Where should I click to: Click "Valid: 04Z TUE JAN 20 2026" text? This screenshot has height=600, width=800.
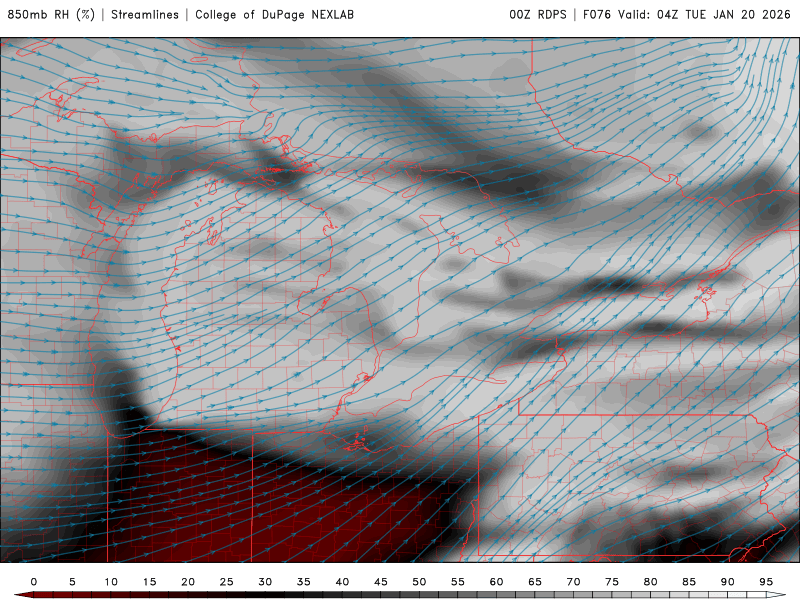(705, 15)
